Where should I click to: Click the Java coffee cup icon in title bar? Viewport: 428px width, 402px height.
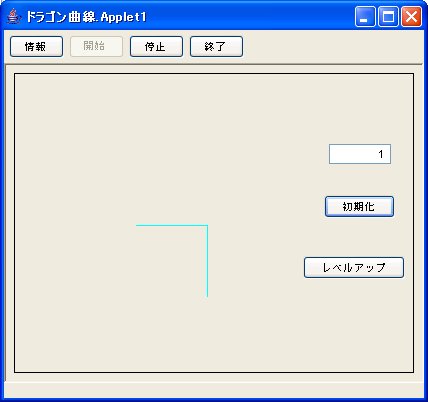coord(13,16)
